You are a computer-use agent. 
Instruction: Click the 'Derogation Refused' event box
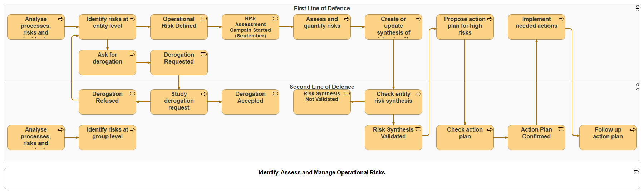[107, 102]
